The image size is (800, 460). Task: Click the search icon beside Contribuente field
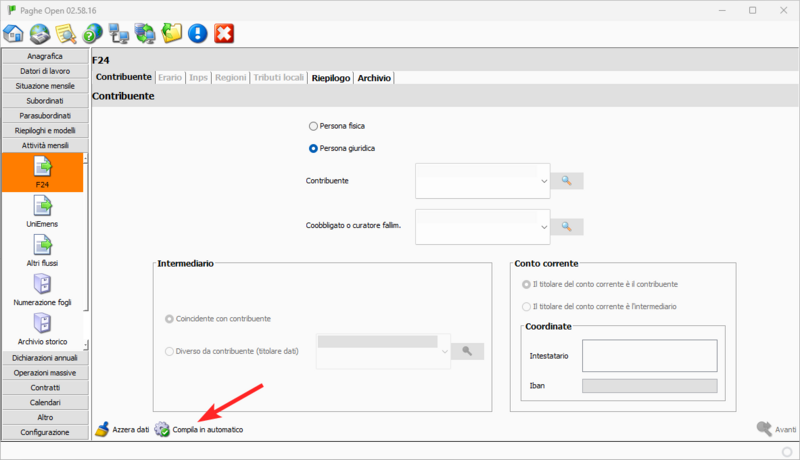point(566,181)
